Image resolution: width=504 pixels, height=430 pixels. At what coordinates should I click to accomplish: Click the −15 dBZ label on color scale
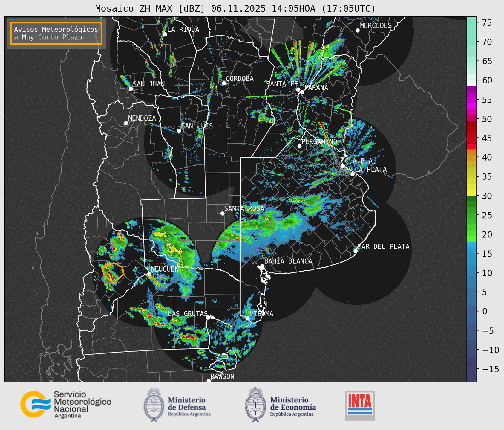pyautogui.click(x=490, y=369)
